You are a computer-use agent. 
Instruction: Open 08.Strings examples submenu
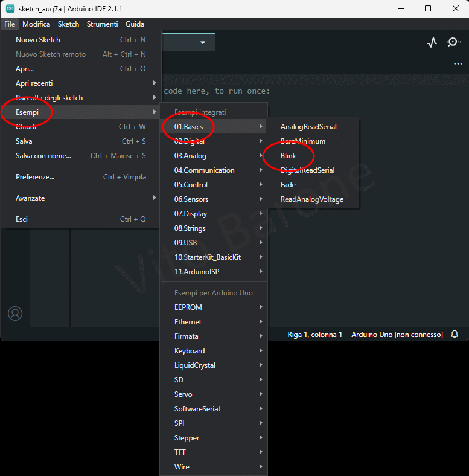214,228
